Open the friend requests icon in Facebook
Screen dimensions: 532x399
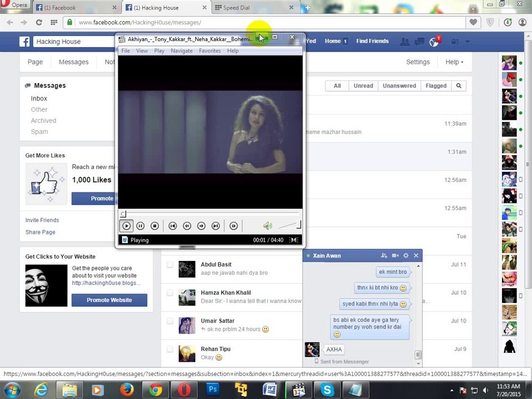(x=405, y=42)
